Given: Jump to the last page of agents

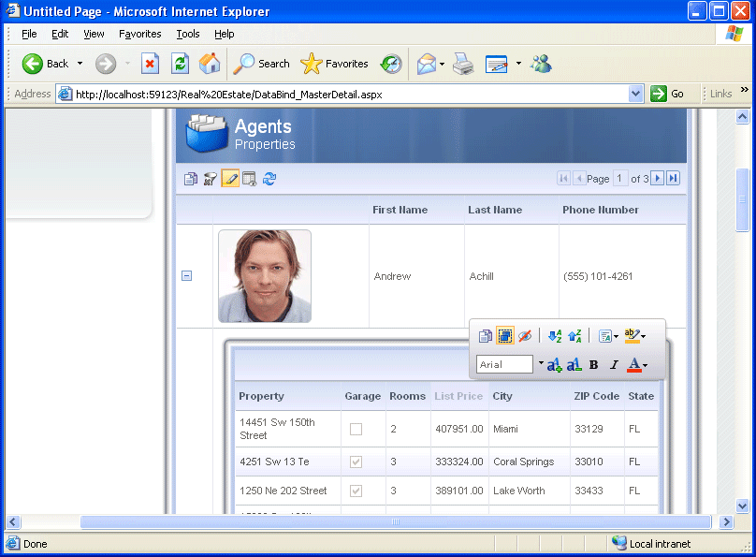Looking at the screenshot, I should pos(673,179).
